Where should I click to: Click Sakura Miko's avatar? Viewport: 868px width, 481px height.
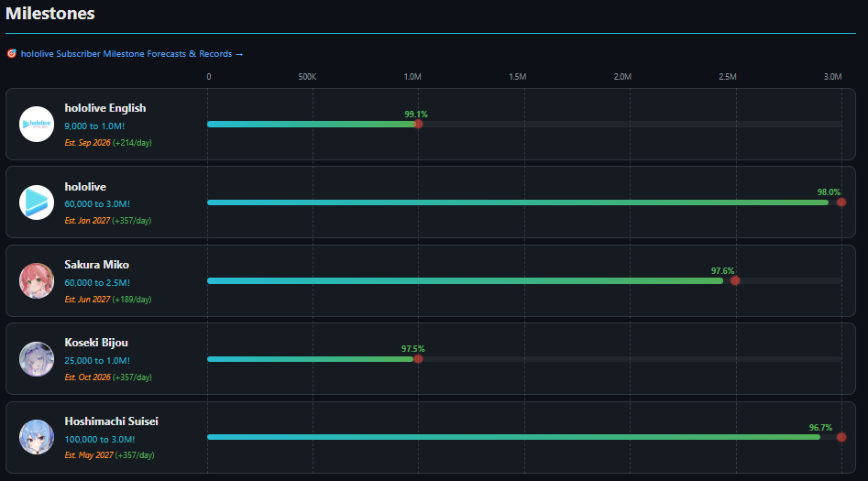coord(37,280)
